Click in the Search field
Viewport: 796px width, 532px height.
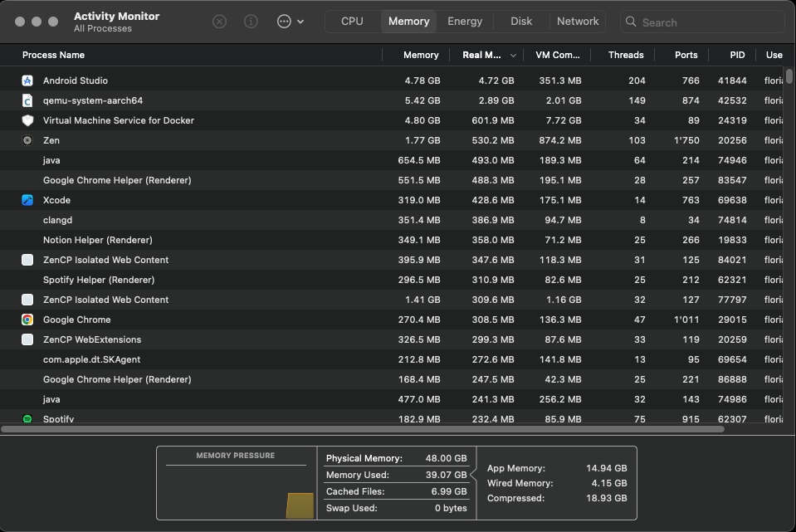coord(706,22)
